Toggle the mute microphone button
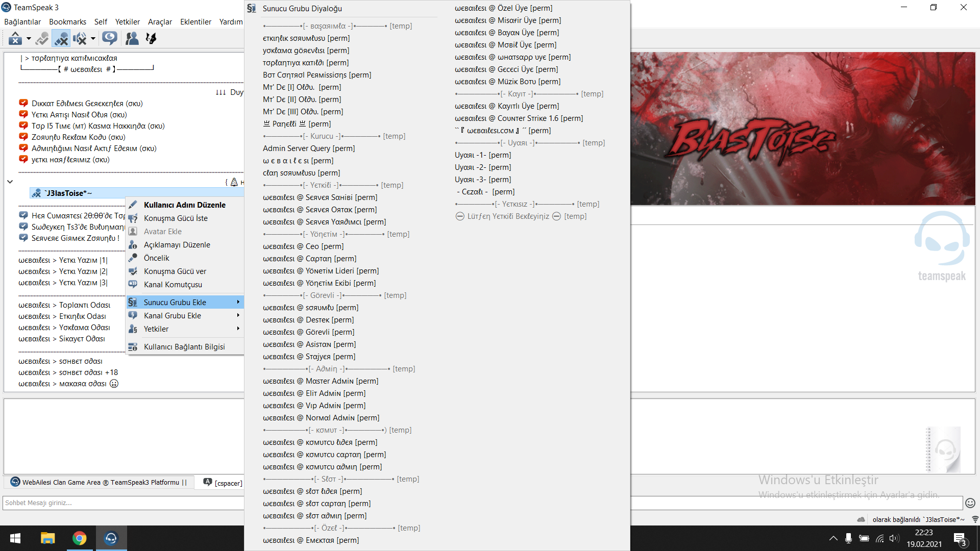Screen dimensions: 980x551 point(61,38)
